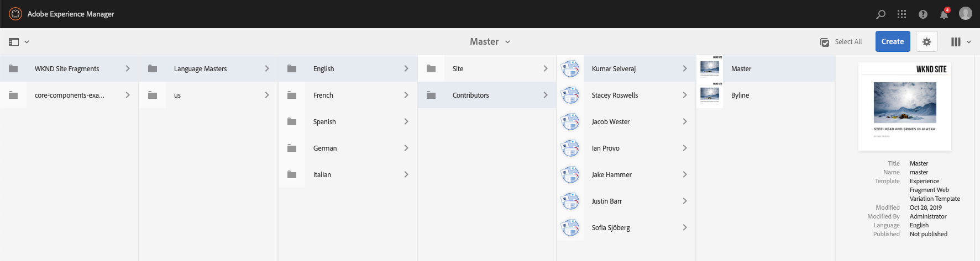
Task: Click the WKND Site preview thumbnail
Action: (904, 106)
